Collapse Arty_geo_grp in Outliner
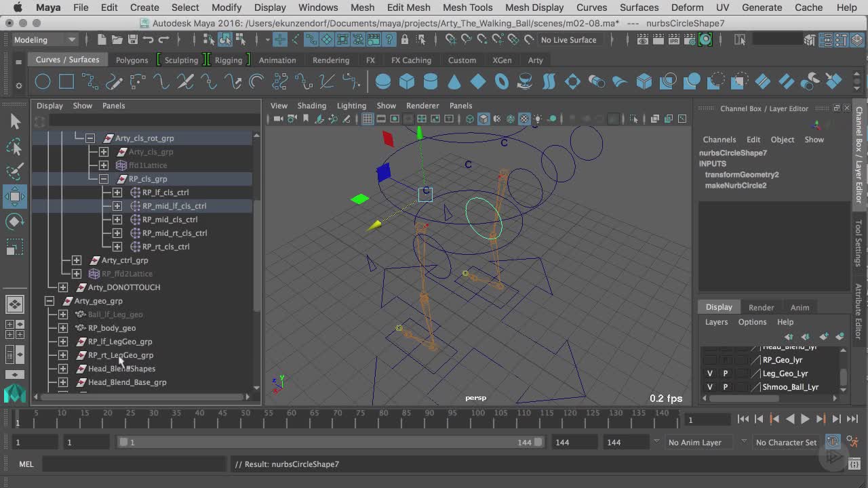The height and width of the screenshot is (488, 868). point(49,301)
